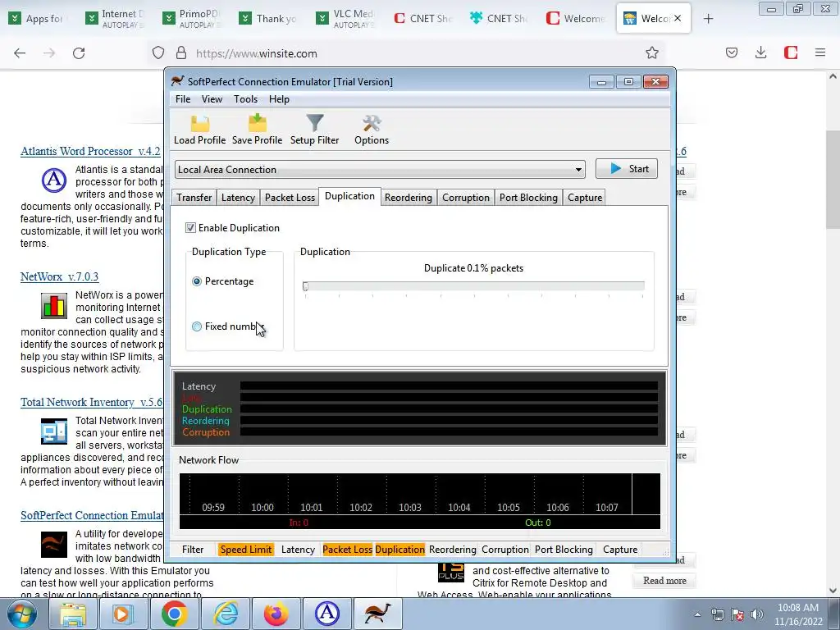The image size is (840, 630).
Task: Open the volume speaker tray icon
Action: pos(756,614)
